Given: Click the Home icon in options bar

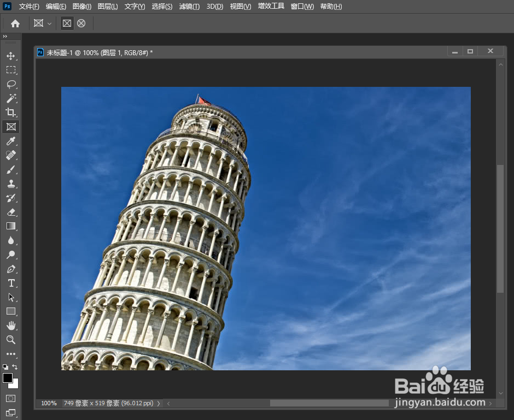Looking at the screenshot, I should click(15, 23).
